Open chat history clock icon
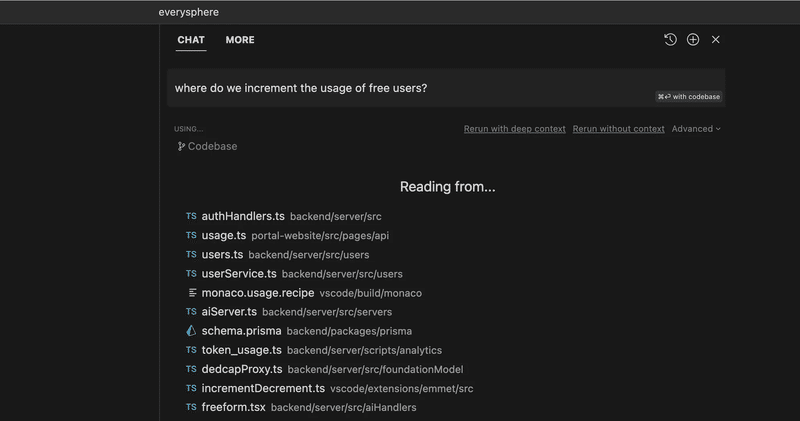The height and width of the screenshot is (421, 800). 670,39
